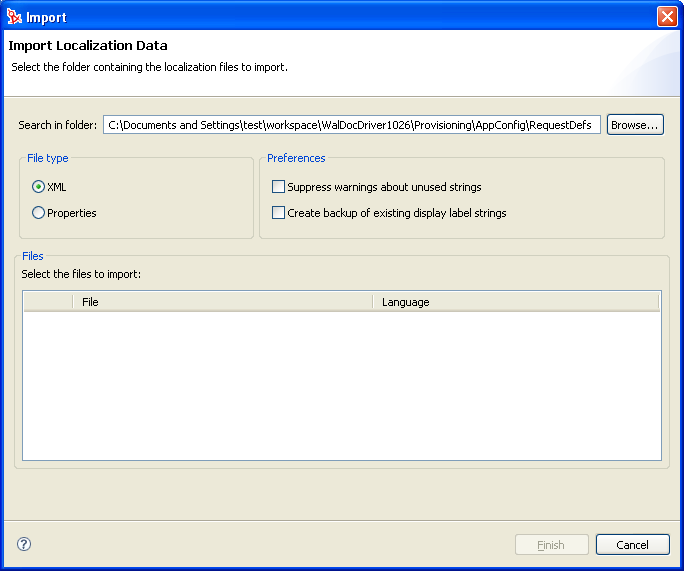Click the blank first column header

coord(48,302)
